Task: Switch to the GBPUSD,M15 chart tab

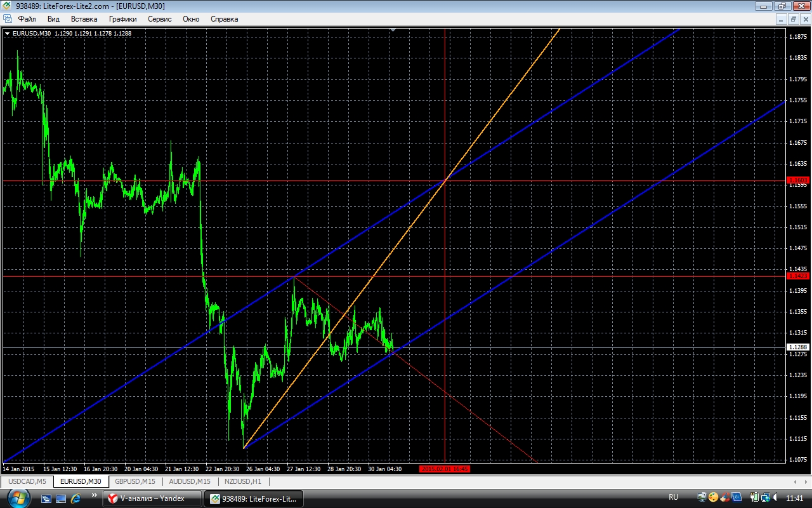Action: click(134, 481)
